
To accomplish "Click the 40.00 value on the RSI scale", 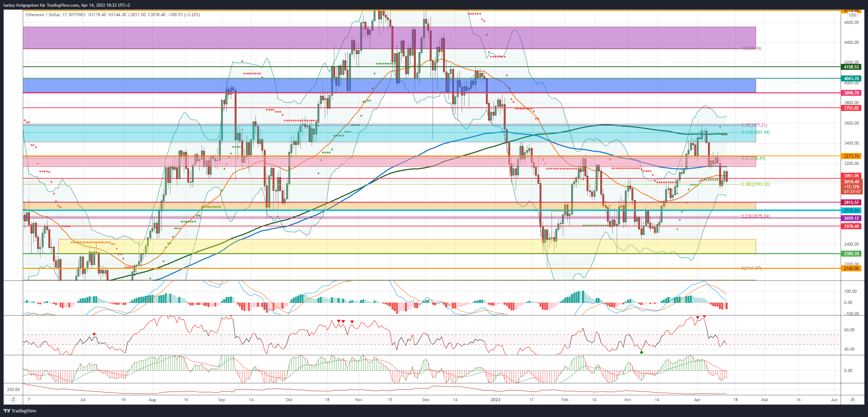I will point(849,349).
